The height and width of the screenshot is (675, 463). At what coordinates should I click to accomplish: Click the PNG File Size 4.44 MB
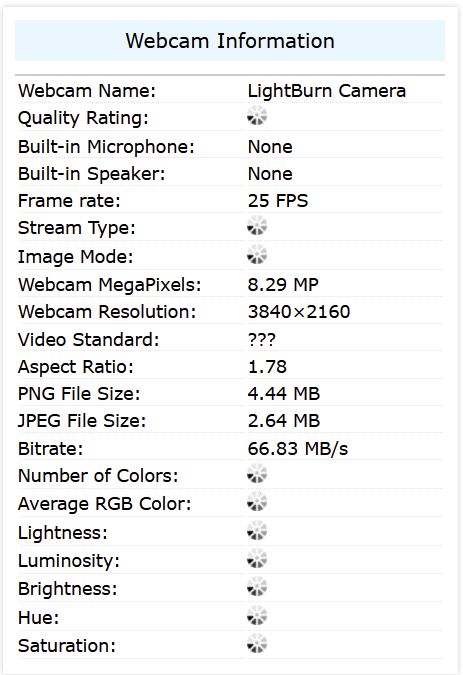pyautogui.click(x=284, y=394)
